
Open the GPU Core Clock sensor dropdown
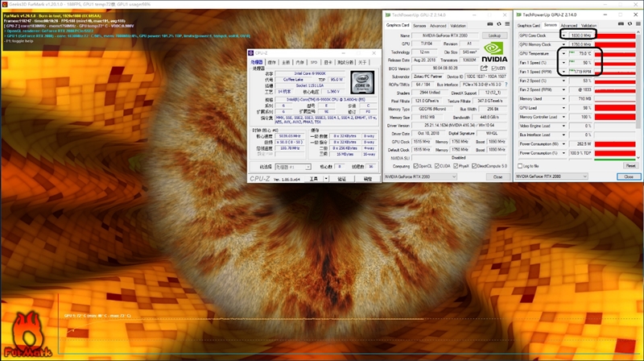pos(563,35)
